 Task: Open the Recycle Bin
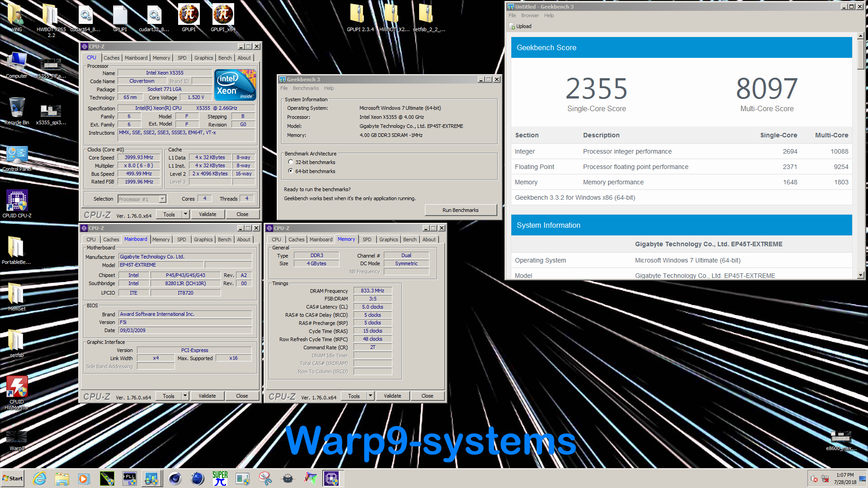point(17,111)
